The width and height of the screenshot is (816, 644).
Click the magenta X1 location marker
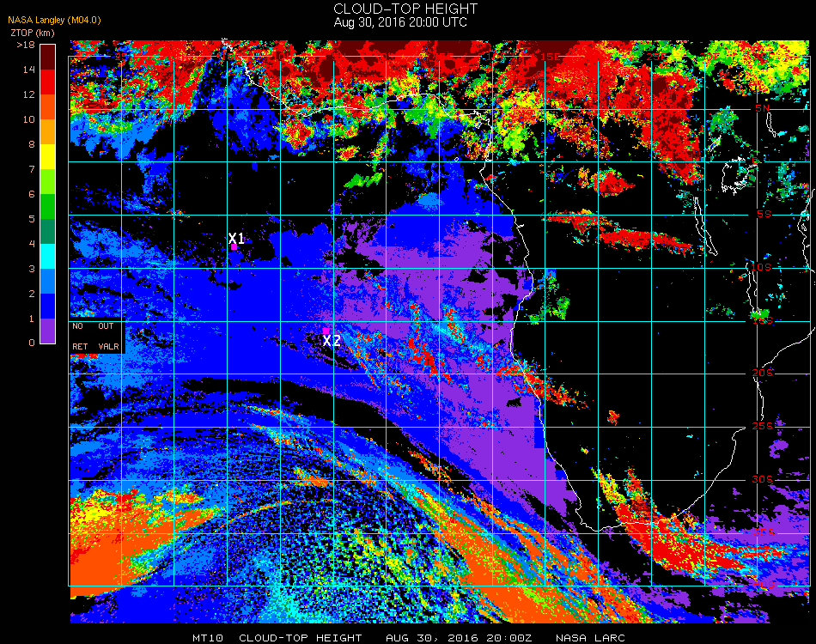pyautogui.click(x=234, y=246)
